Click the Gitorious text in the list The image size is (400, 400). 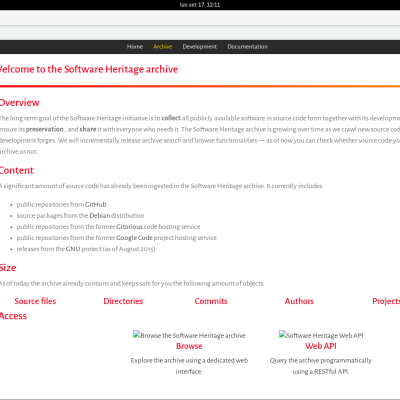point(129,227)
